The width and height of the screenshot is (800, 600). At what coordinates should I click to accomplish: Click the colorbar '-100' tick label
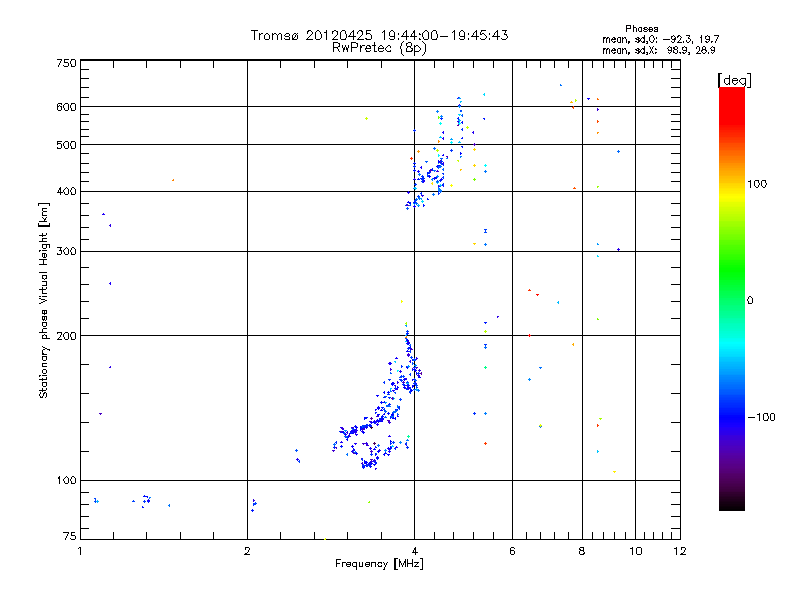[761, 417]
